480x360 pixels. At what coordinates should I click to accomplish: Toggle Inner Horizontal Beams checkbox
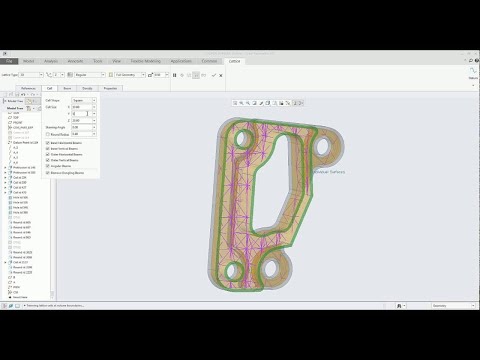click(48, 143)
